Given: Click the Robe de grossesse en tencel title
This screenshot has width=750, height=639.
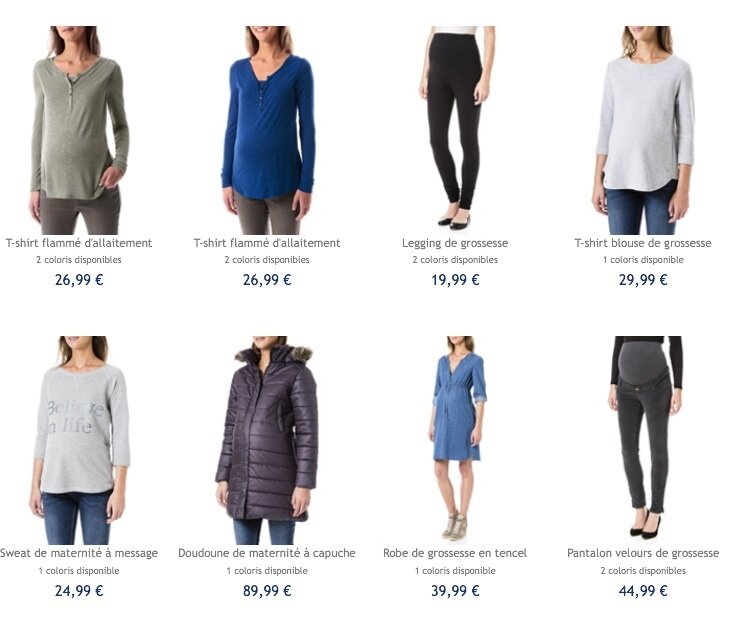Looking at the screenshot, I should click(455, 553).
